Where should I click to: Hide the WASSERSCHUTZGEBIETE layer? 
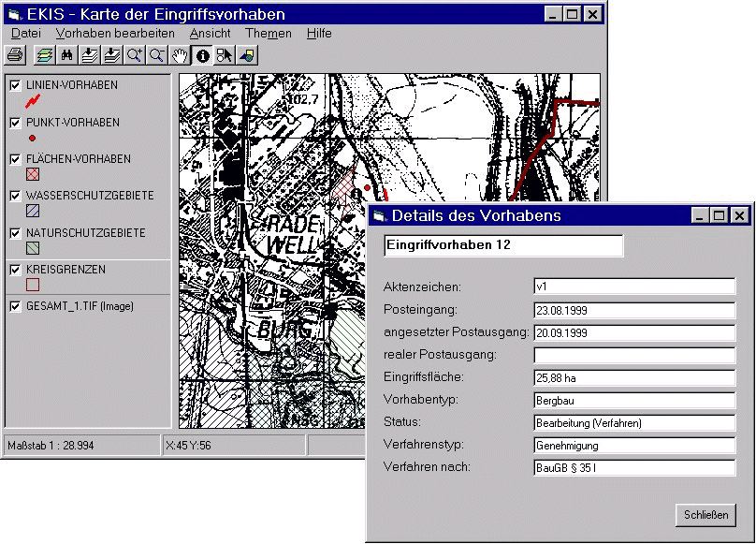pyautogui.click(x=15, y=196)
